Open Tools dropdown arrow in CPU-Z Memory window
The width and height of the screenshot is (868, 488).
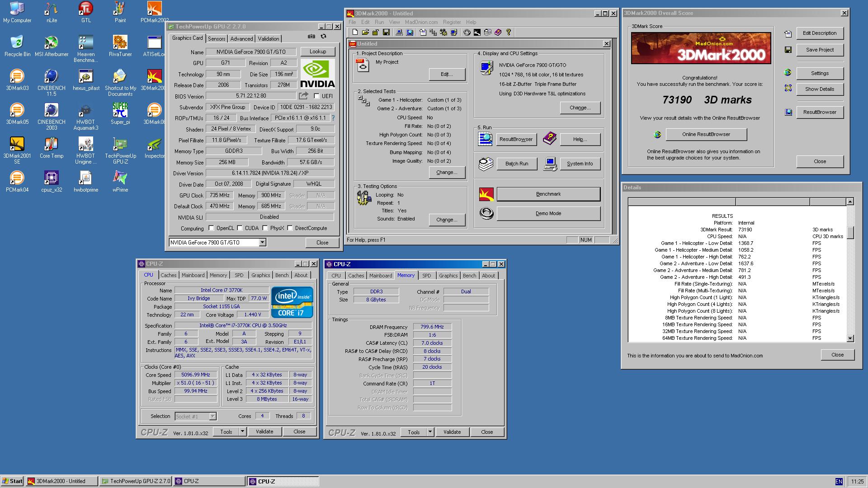(430, 432)
